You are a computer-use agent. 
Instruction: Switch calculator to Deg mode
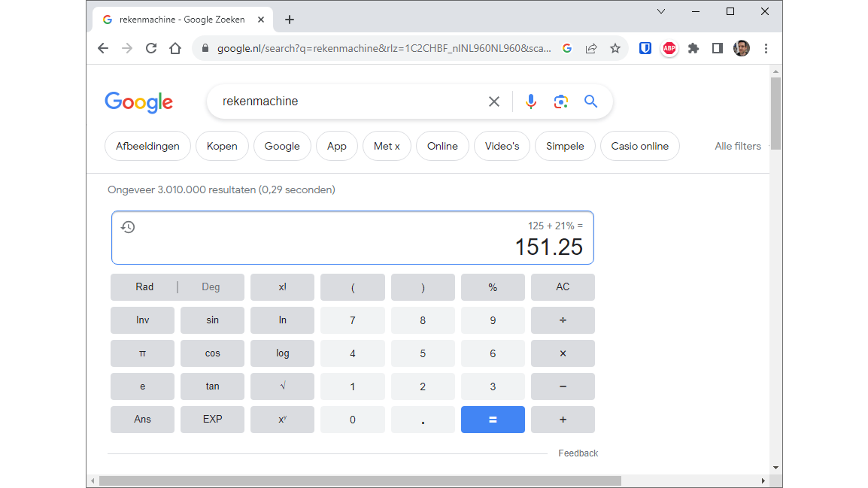point(211,287)
